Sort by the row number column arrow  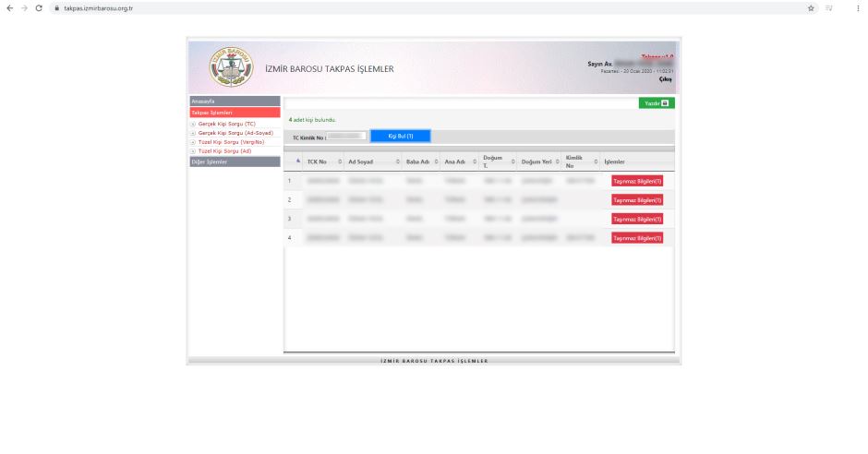[298, 161]
